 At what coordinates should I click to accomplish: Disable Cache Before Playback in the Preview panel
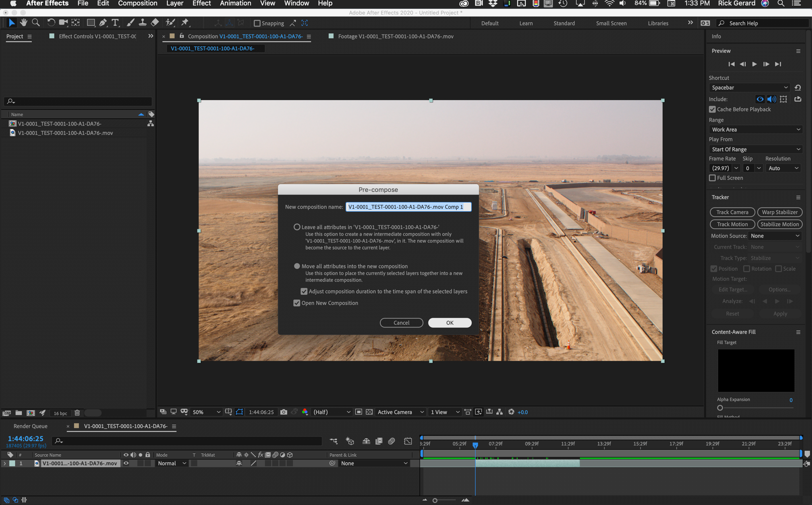pos(712,109)
